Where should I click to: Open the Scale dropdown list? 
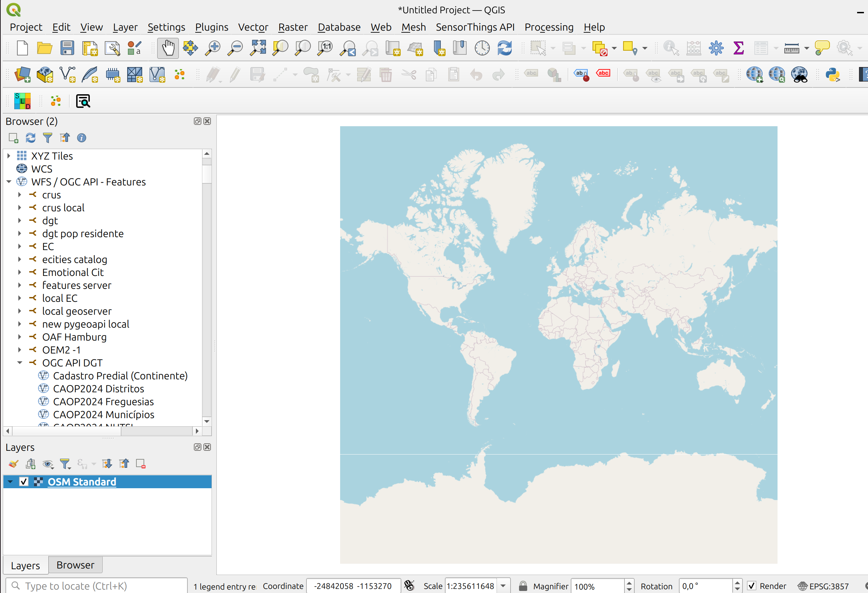503,586
